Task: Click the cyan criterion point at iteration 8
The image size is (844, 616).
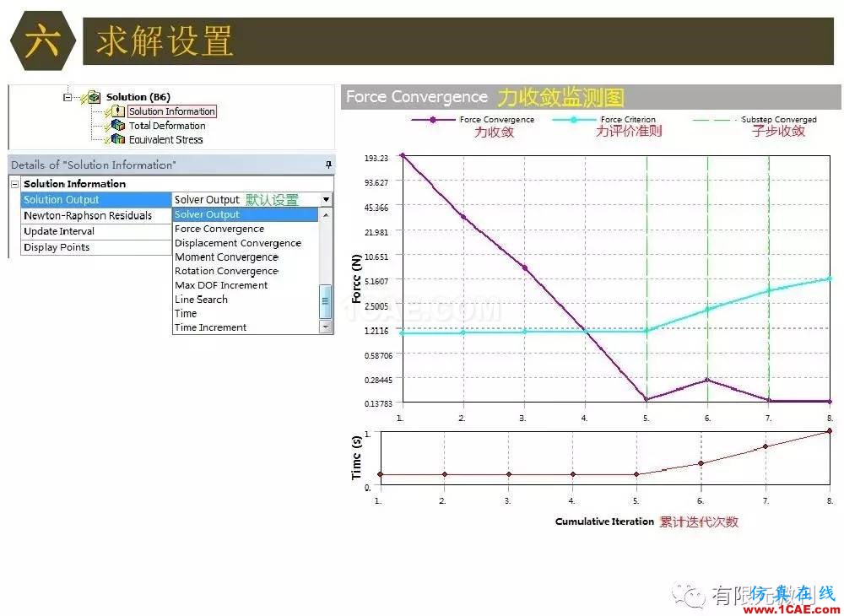Action: pyautogui.click(x=830, y=278)
